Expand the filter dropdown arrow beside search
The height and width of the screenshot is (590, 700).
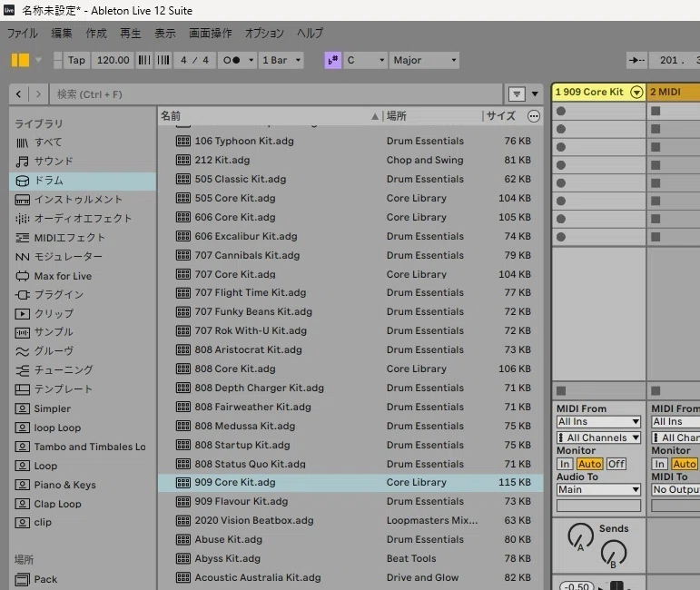pyautogui.click(x=535, y=94)
